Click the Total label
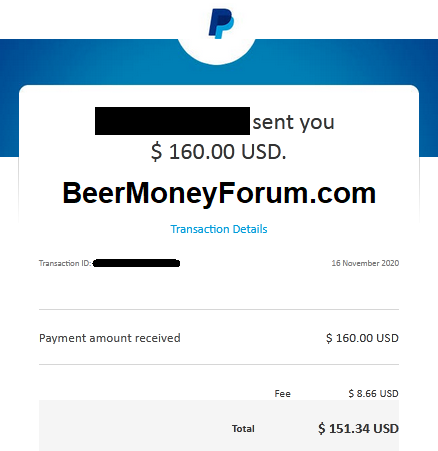 [243, 429]
